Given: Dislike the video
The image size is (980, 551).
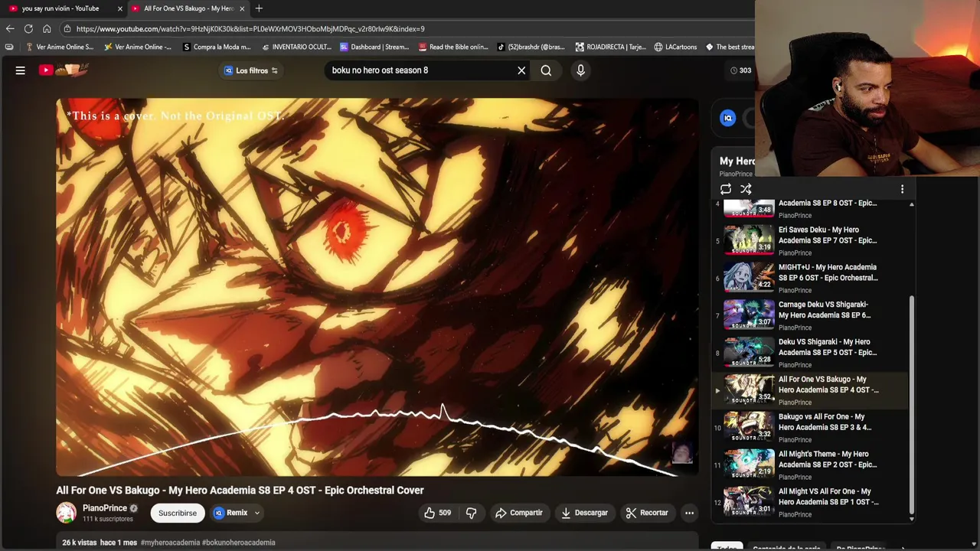Looking at the screenshot, I should click(471, 513).
